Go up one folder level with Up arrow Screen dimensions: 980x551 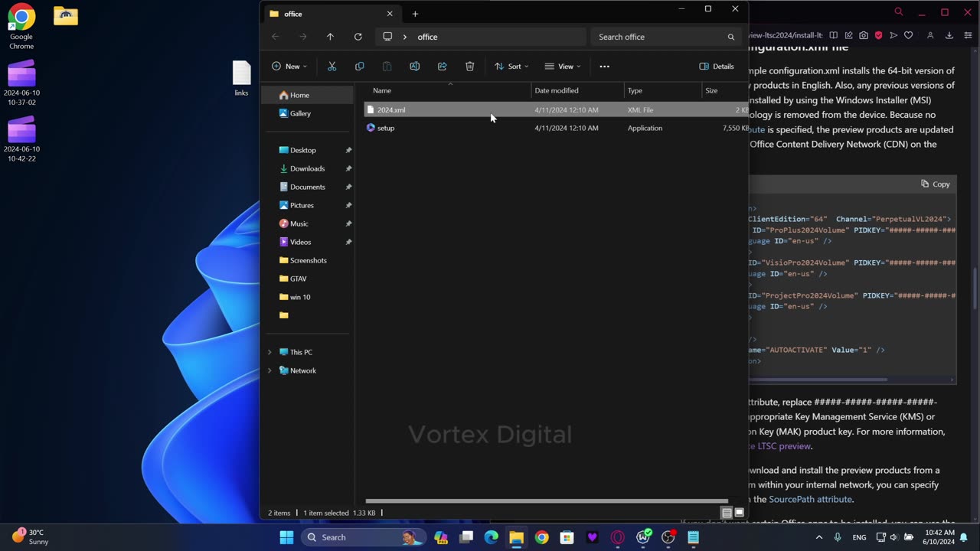tap(330, 37)
